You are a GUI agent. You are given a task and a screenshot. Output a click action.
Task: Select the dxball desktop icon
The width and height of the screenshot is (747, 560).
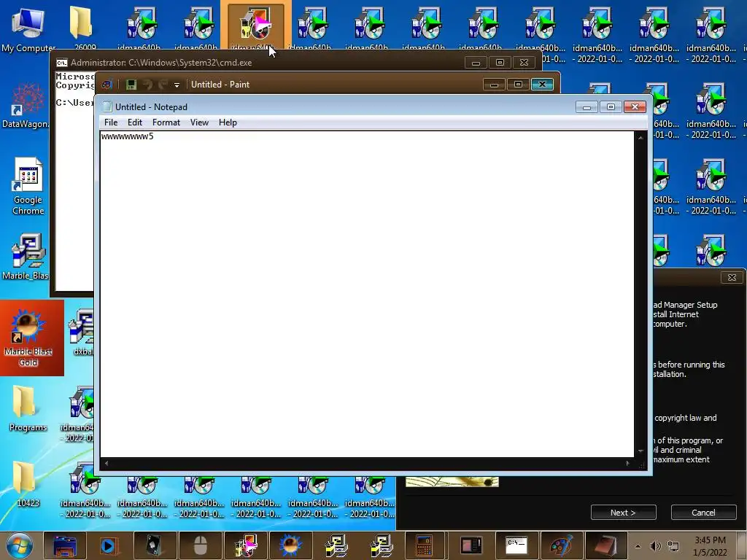[82, 332]
